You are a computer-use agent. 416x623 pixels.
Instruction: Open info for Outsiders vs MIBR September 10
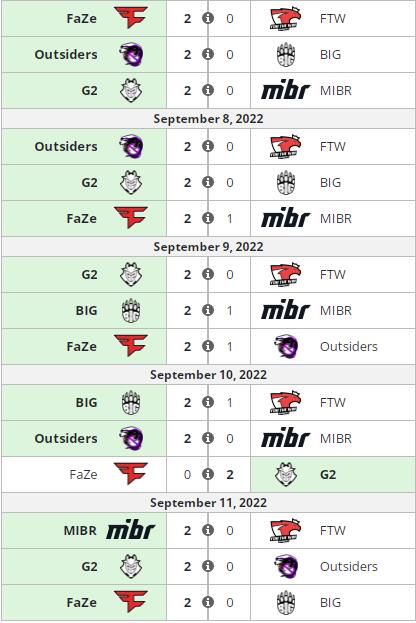point(208,438)
